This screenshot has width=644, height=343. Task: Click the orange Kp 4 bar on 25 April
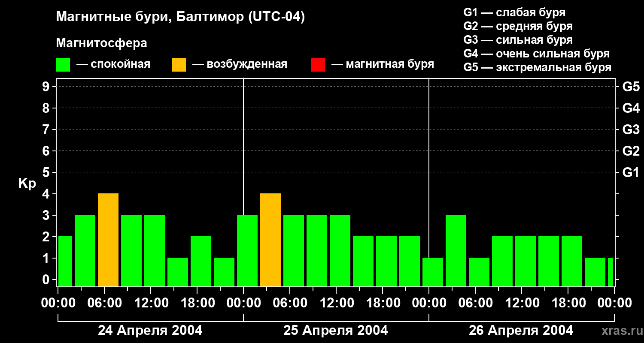[270, 240]
